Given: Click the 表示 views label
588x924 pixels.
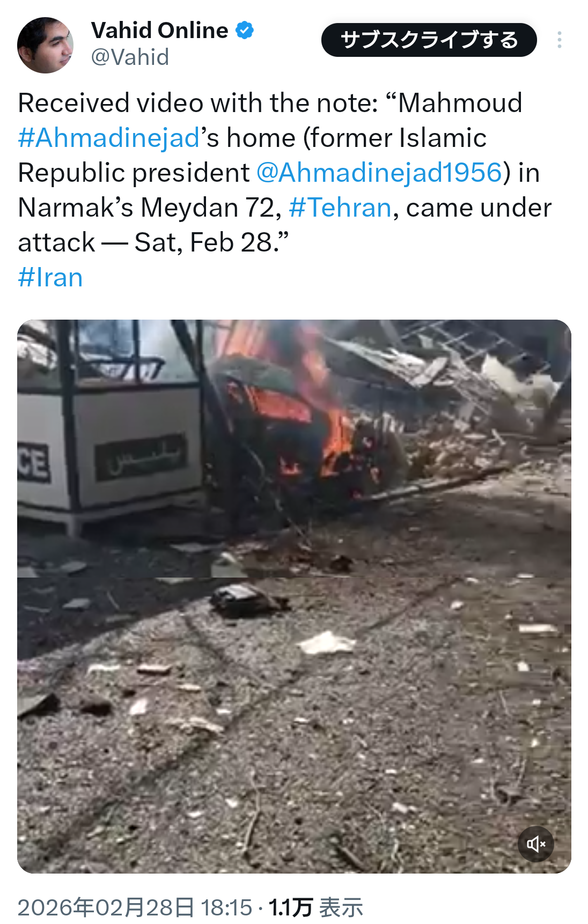Looking at the screenshot, I should click(x=341, y=908).
